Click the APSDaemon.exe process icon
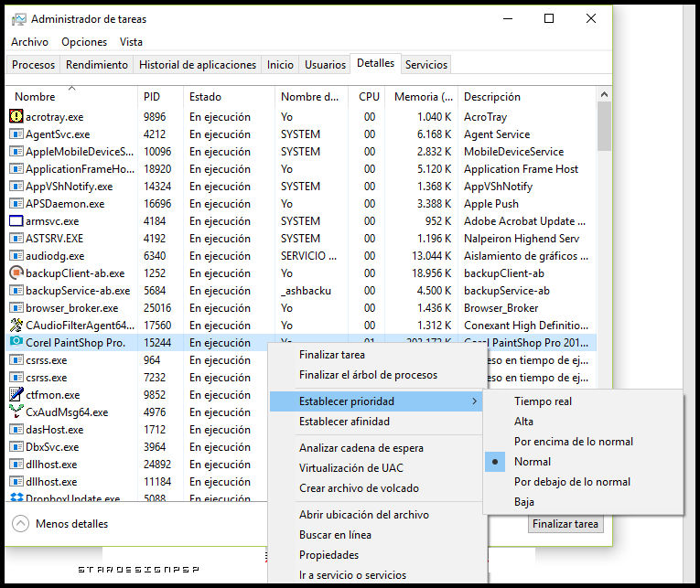Image resolution: width=700 pixels, height=588 pixels. point(16,203)
